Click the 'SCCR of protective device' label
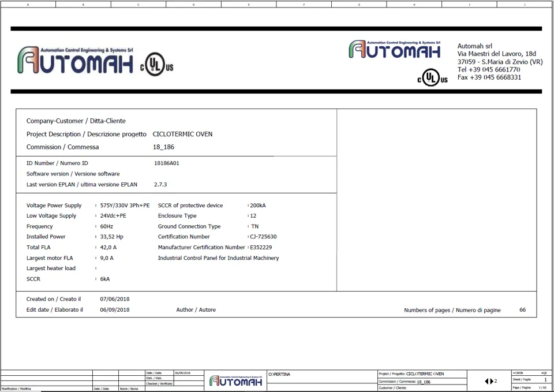Viewport: 554px width, 392px height. (x=190, y=206)
